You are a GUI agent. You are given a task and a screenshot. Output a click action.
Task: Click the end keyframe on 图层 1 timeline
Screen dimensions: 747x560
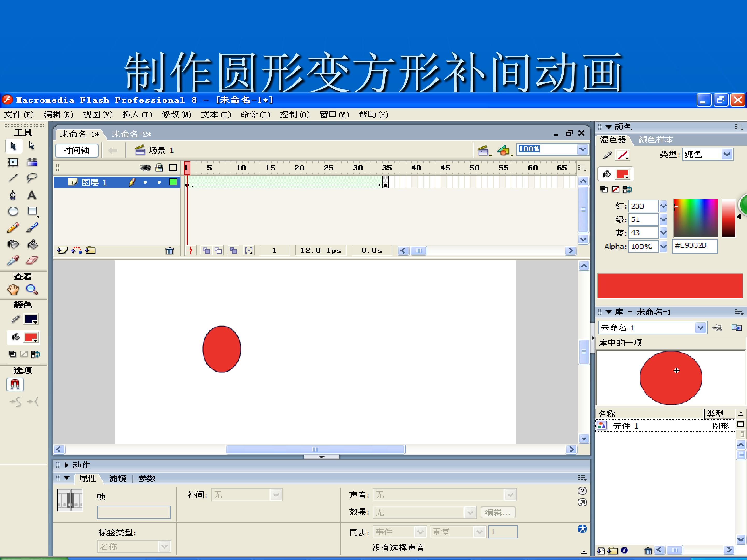pyautogui.click(x=385, y=182)
